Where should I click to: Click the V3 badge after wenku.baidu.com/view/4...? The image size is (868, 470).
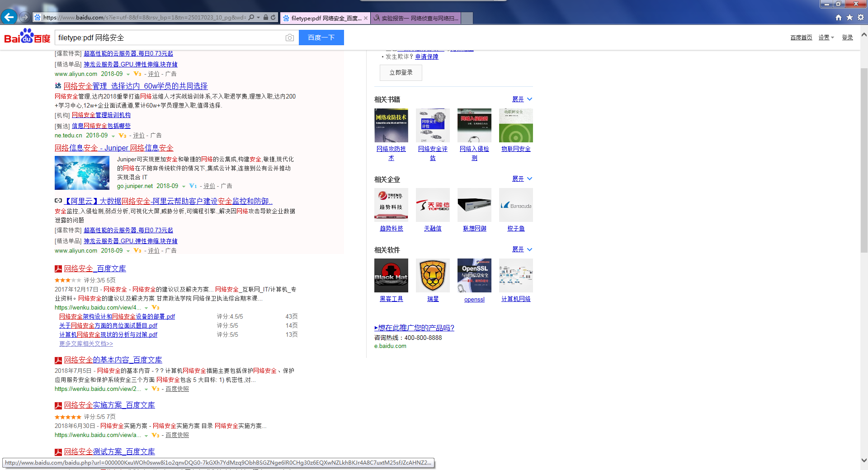pyautogui.click(x=156, y=308)
